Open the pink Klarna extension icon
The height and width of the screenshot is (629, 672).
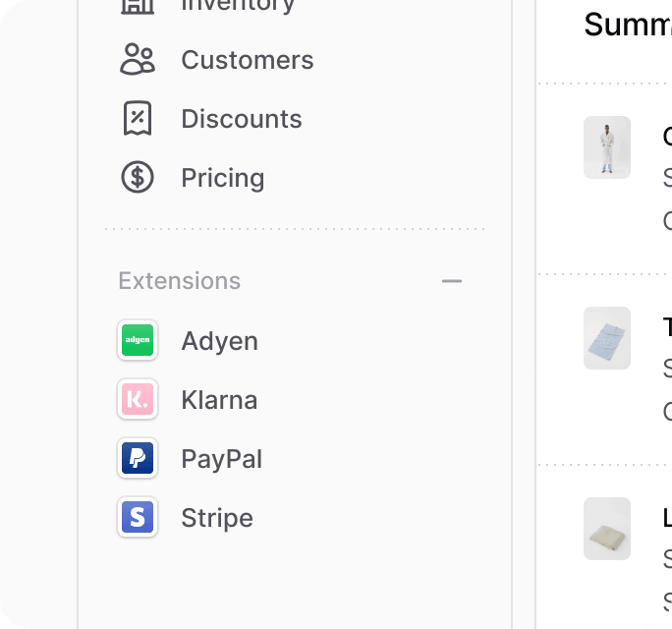pos(138,399)
